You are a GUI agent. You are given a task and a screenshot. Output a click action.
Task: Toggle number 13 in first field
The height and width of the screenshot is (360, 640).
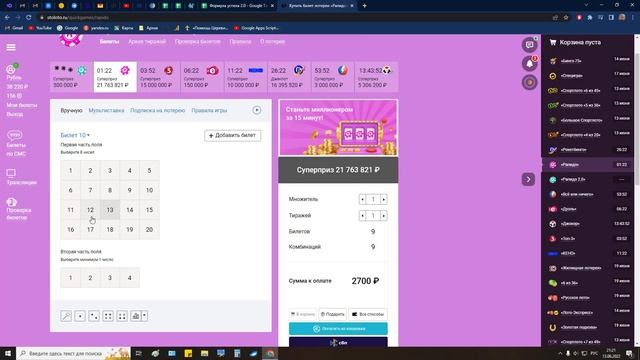click(110, 210)
